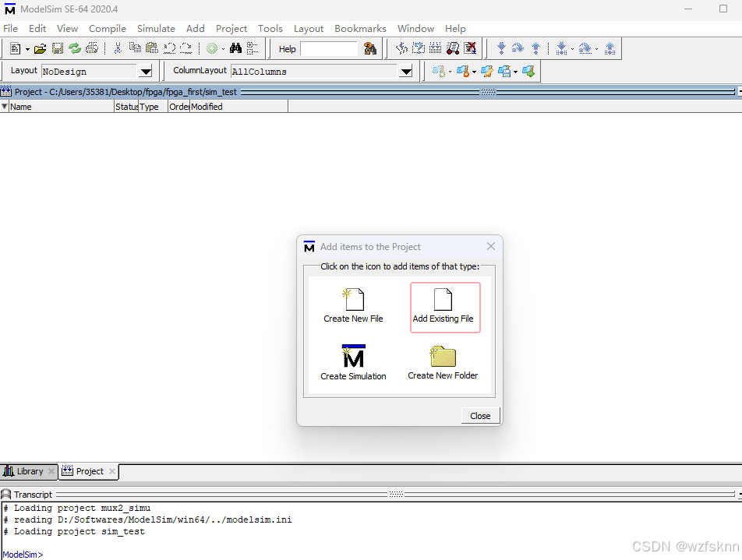Click the Cut scissors icon
This screenshot has width=742, height=560.
coord(118,48)
